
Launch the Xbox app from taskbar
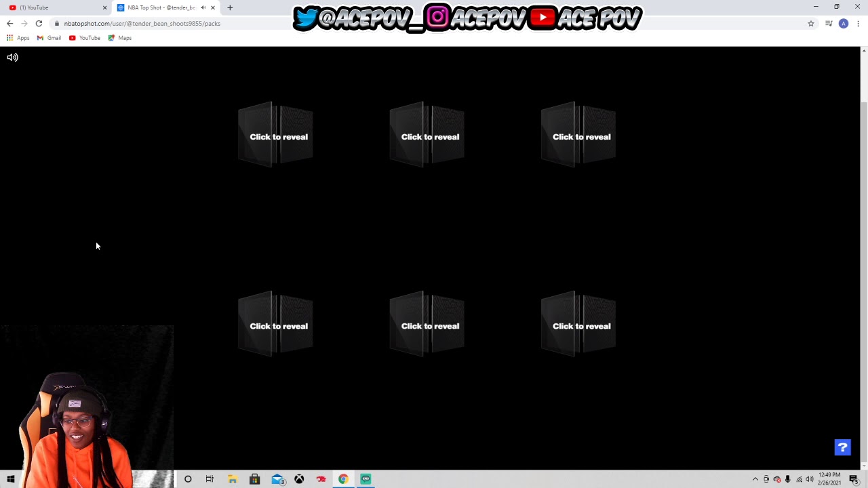coord(299,479)
